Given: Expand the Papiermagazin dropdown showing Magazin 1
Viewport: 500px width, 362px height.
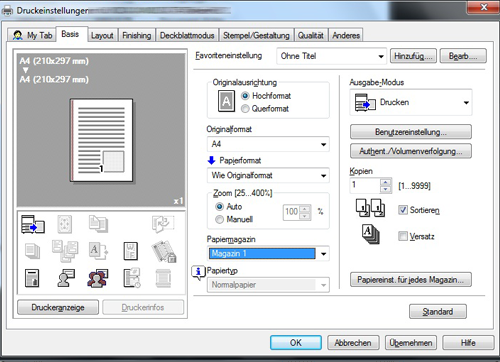Looking at the screenshot, I should tap(268, 254).
